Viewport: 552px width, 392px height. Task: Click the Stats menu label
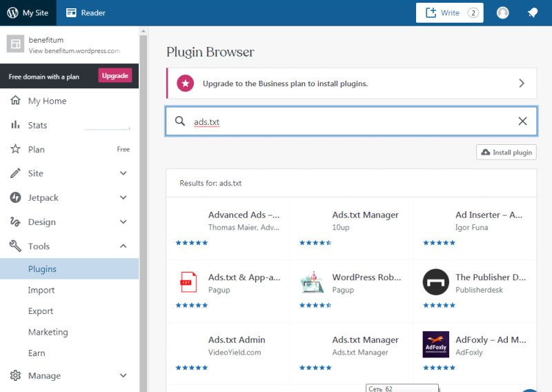coord(37,125)
